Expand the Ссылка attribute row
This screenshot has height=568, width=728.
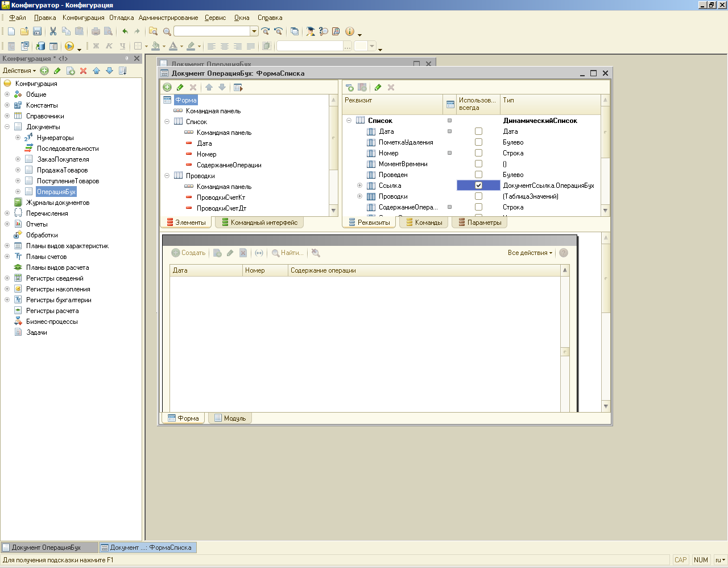click(359, 186)
